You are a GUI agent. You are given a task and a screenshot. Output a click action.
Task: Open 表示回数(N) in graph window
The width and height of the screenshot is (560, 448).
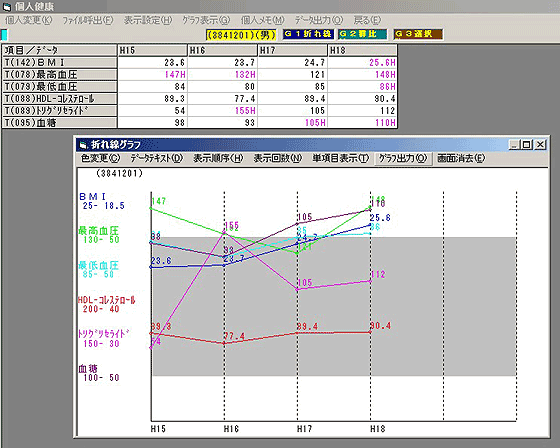pos(278,158)
